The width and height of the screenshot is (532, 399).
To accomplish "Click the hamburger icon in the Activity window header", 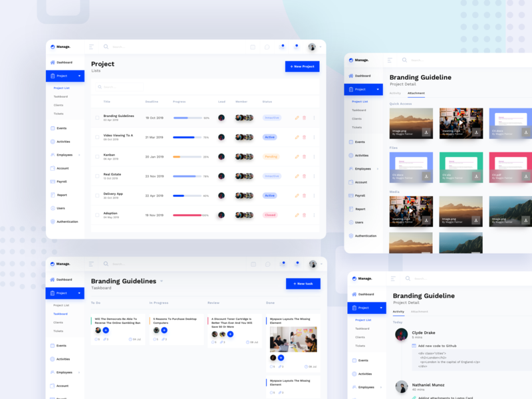I will [393, 279].
